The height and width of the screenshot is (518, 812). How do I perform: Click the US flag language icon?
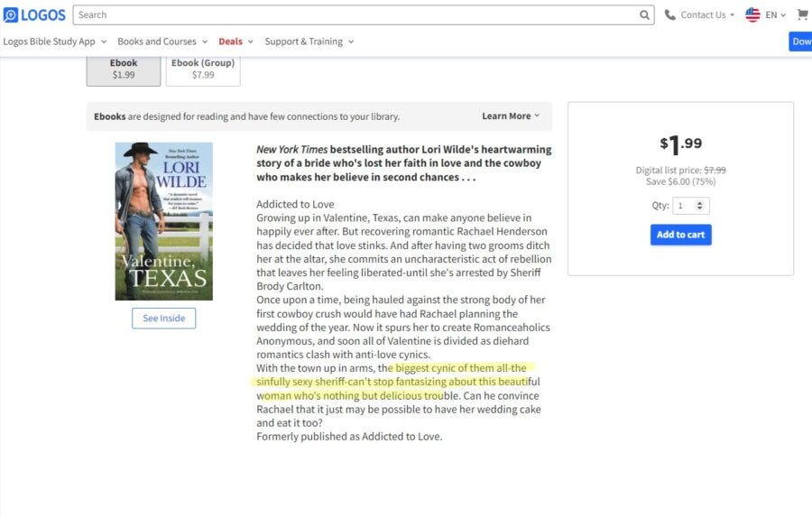coord(752,15)
